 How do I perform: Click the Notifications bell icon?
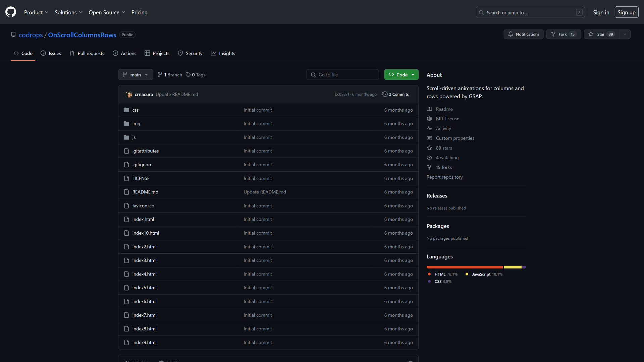pyautogui.click(x=511, y=34)
